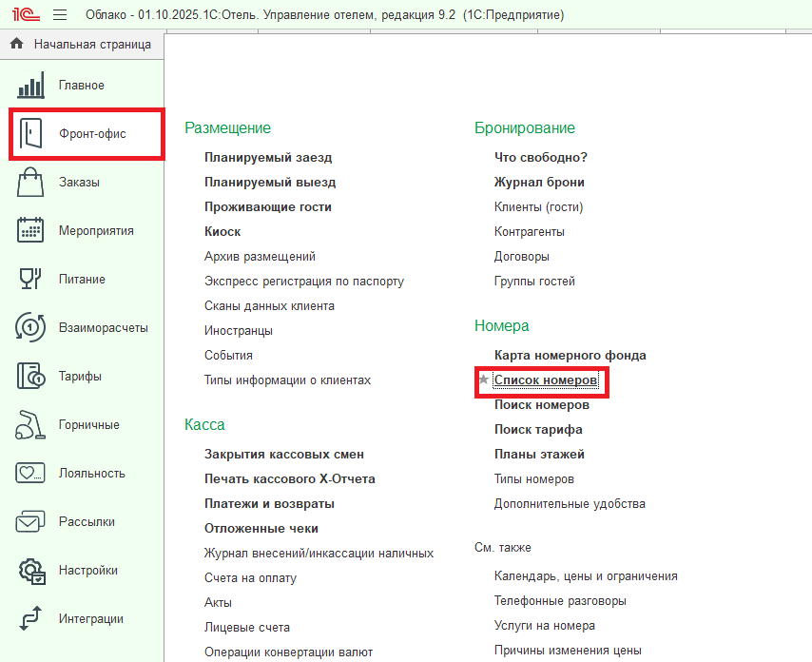Image resolution: width=812 pixels, height=662 pixels.
Task: Click the home icon of Начальная страница
Action: click(x=16, y=44)
